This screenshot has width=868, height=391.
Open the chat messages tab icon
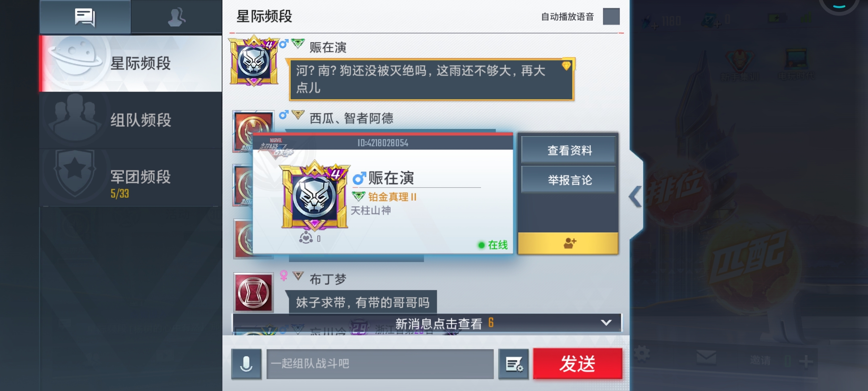85,17
